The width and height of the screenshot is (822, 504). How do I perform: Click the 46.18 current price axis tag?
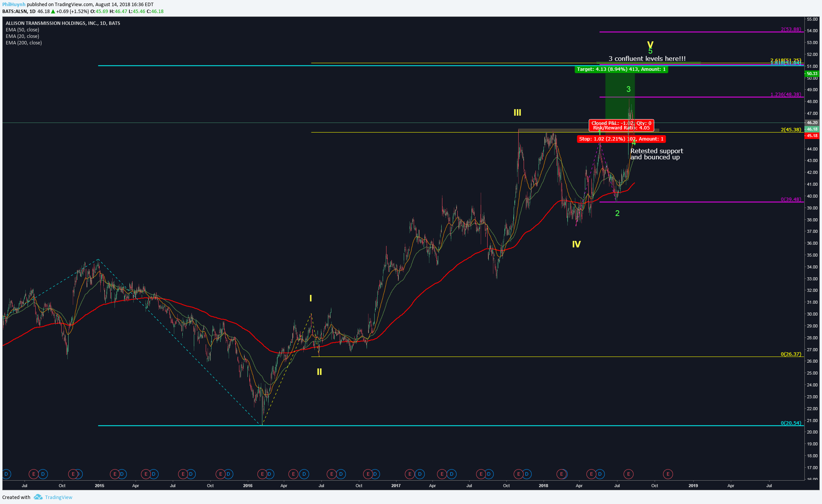pyautogui.click(x=812, y=129)
